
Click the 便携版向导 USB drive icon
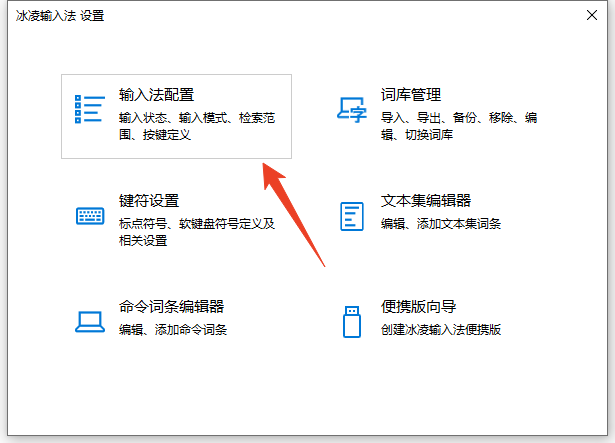(352, 322)
